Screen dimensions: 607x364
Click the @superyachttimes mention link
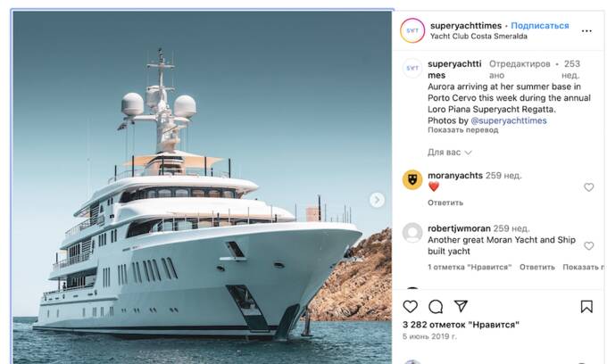tap(509, 120)
